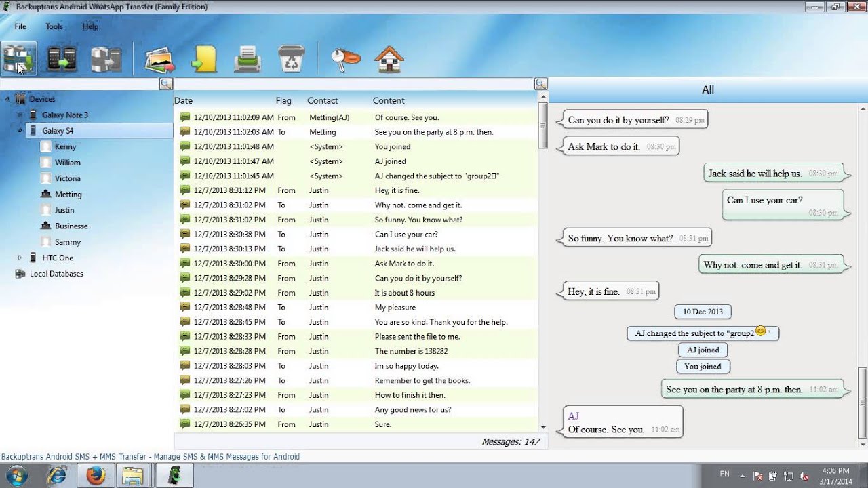
Task: Click the EN language indicator in system tray
Action: pos(724,474)
